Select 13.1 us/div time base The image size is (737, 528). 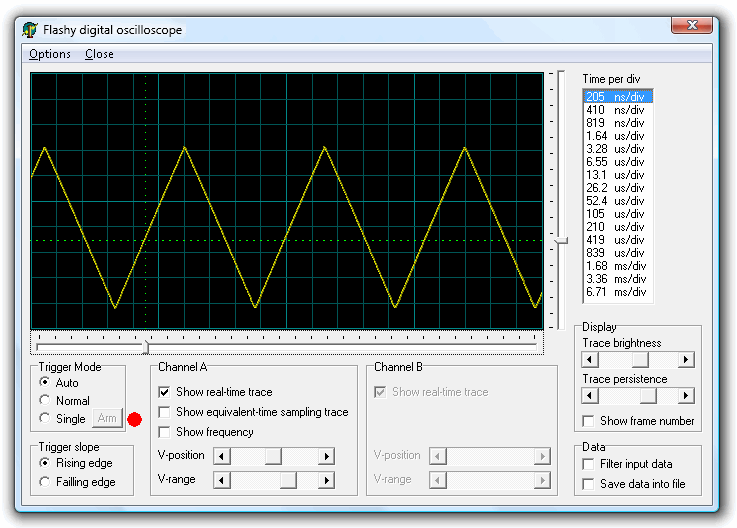pos(618,175)
